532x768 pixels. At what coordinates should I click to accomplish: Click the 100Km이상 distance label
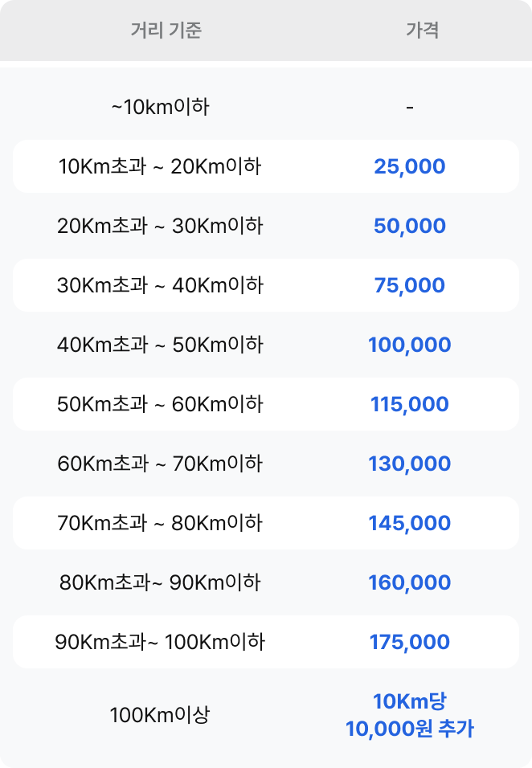[160, 714]
